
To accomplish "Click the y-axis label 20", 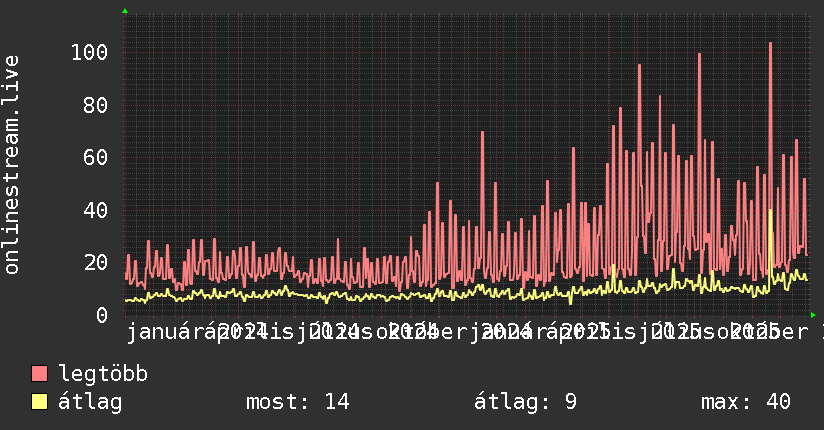I will [x=96, y=262].
